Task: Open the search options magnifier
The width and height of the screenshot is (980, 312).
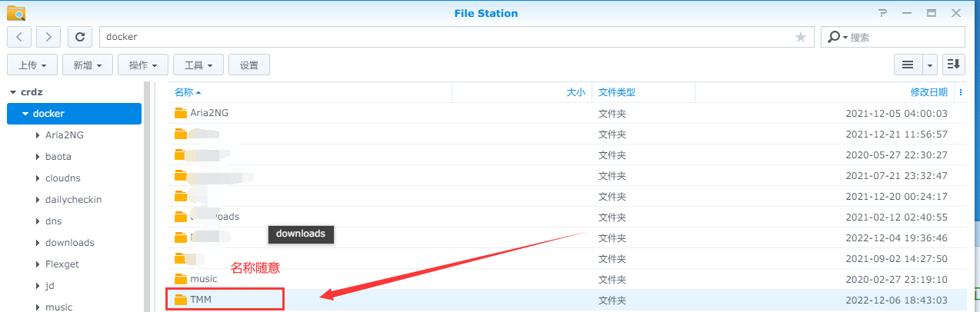Action: [x=836, y=37]
